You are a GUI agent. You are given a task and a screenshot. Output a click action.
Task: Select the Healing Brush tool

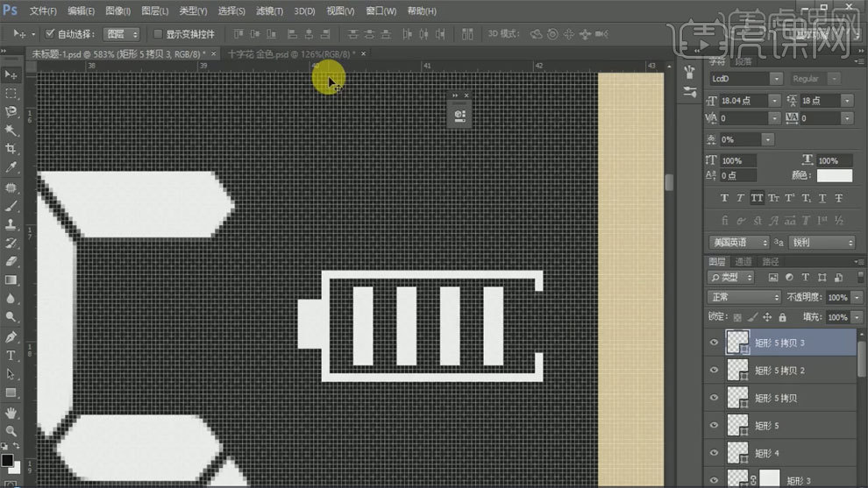[11, 188]
